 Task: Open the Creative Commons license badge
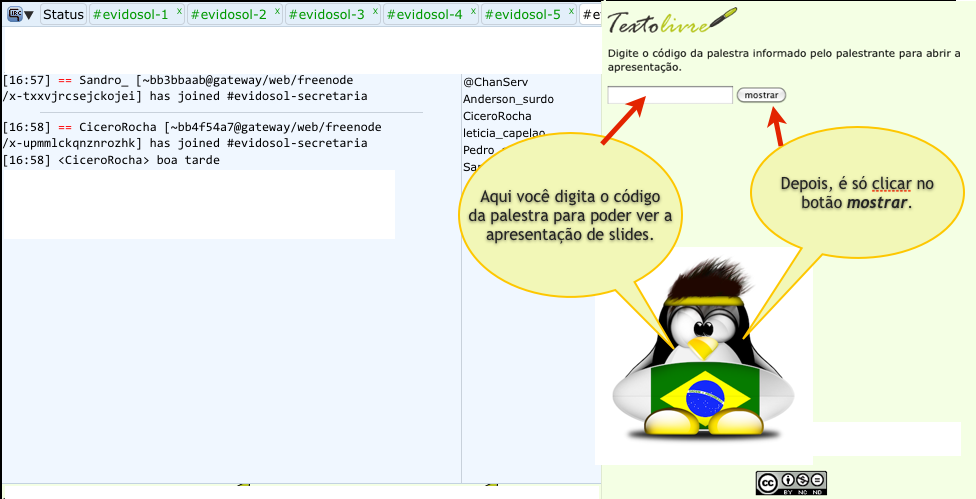pyautogui.click(x=791, y=483)
